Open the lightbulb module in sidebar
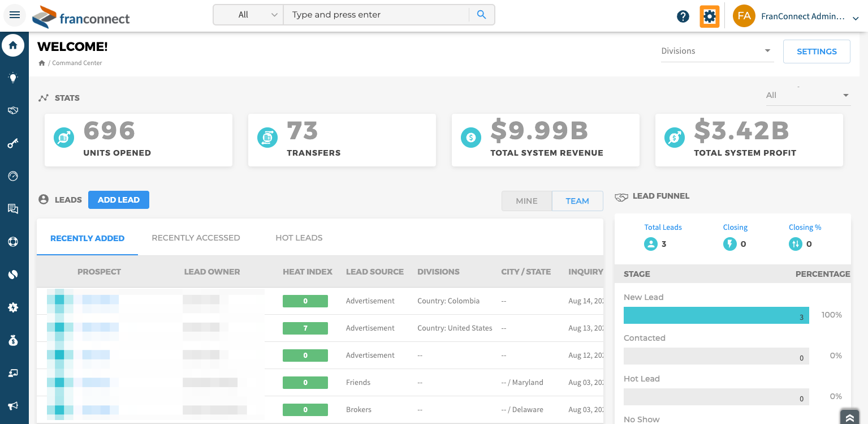 [x=13, y=78]
